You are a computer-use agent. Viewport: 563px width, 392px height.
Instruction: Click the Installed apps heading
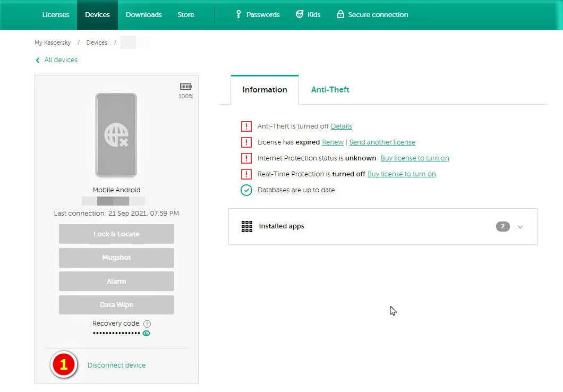(281, 226)
